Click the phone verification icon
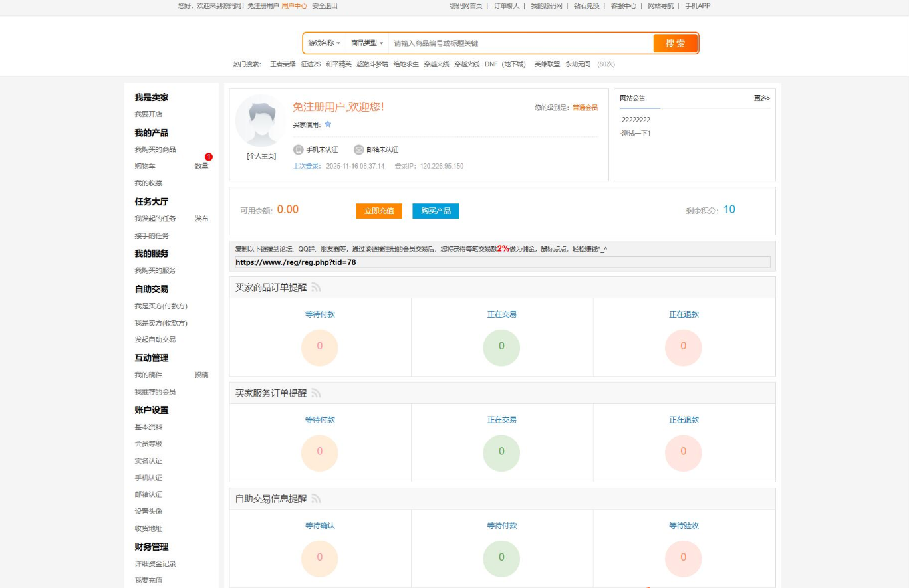The image size is (909, 588). (299, 149)
